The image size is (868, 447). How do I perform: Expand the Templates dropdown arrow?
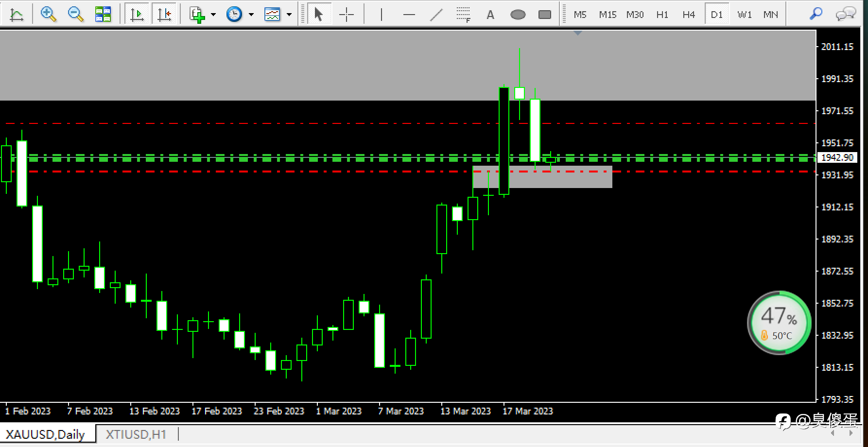(289, 15)
